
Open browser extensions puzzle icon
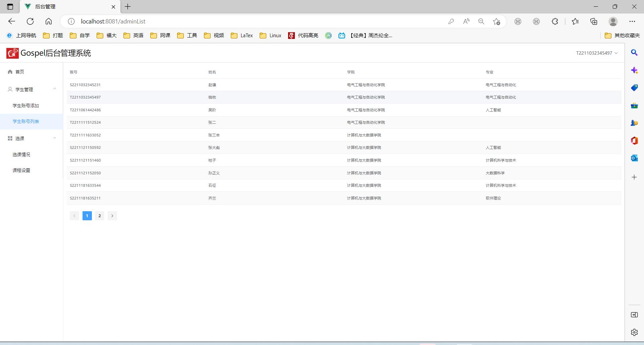pos(555,21)
